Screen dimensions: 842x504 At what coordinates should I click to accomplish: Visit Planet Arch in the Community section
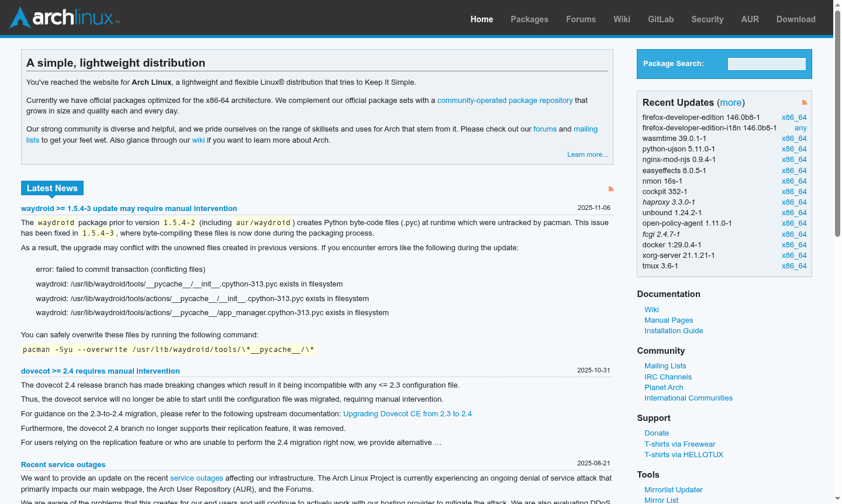tap(664, 387)
